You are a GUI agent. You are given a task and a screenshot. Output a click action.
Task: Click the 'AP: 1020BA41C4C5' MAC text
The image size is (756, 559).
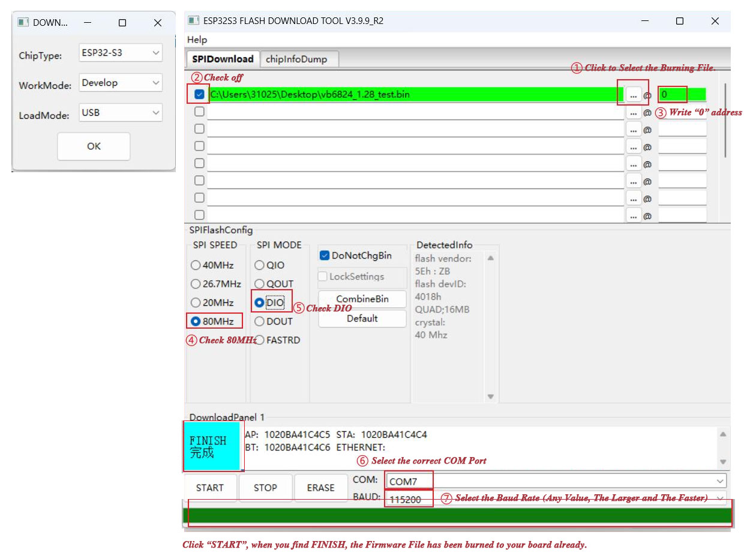click(287, 435)
